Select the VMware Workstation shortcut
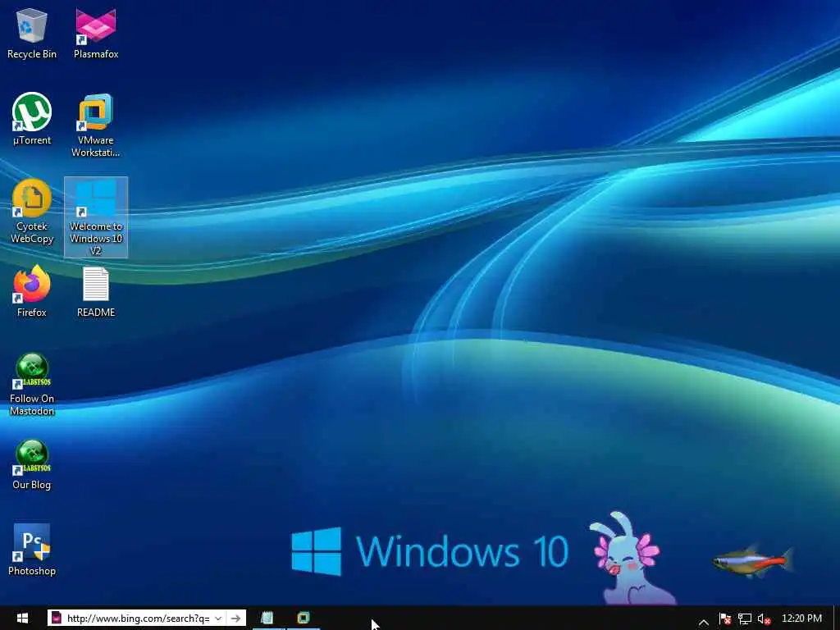 coord(96,126)
